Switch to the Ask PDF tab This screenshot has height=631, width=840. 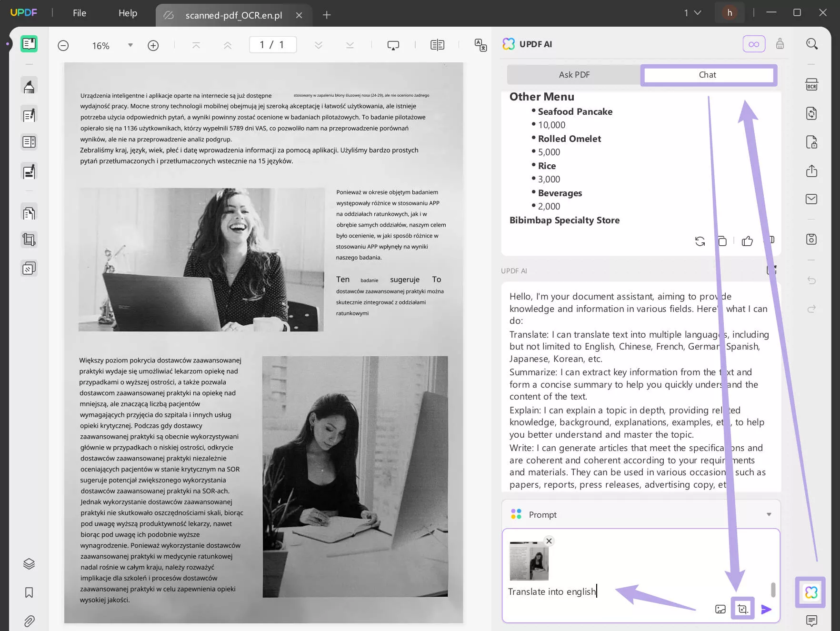click(x=573, y=74)
